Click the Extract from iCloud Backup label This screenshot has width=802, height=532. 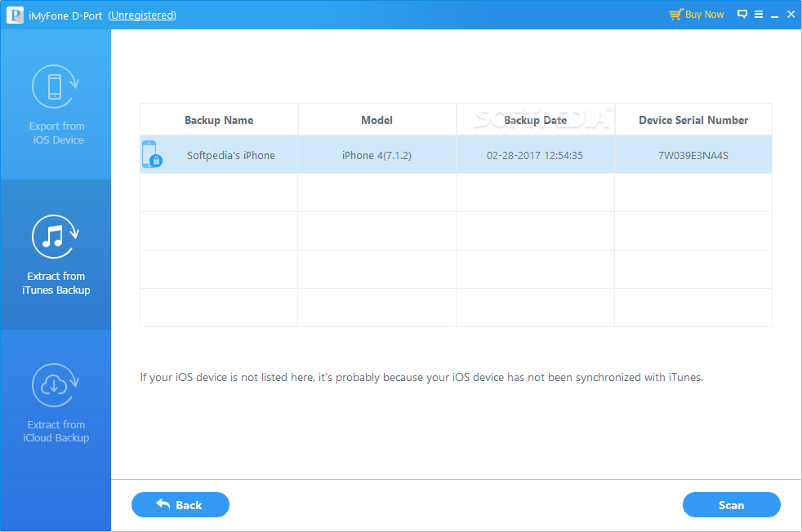click(56, 432)
